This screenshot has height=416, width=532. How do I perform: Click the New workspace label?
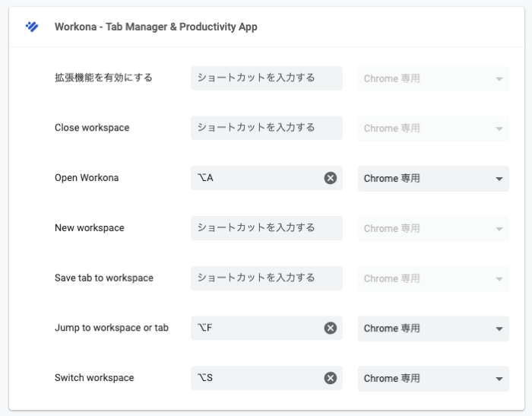tap(90, 228)
